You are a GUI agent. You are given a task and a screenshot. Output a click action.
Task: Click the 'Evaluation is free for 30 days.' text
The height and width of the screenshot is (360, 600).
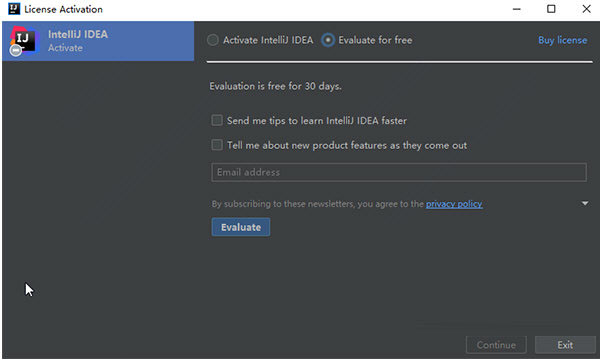[x=275, y=86]
